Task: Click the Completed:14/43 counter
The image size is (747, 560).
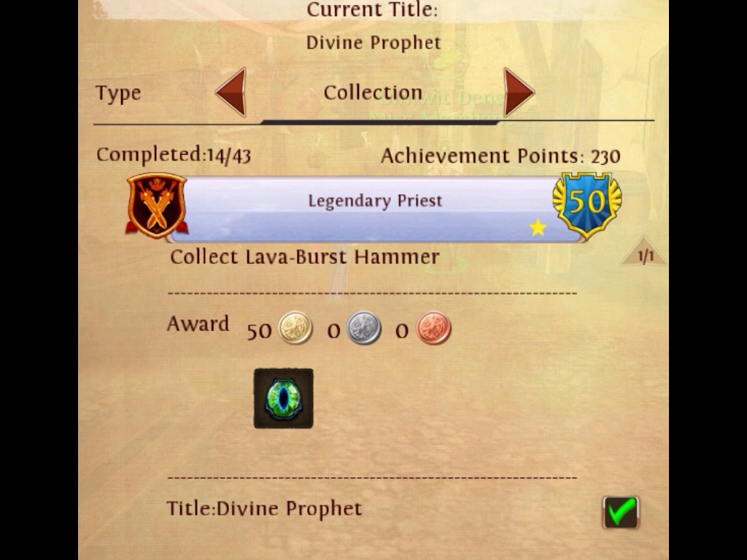Action: [174, 155]
